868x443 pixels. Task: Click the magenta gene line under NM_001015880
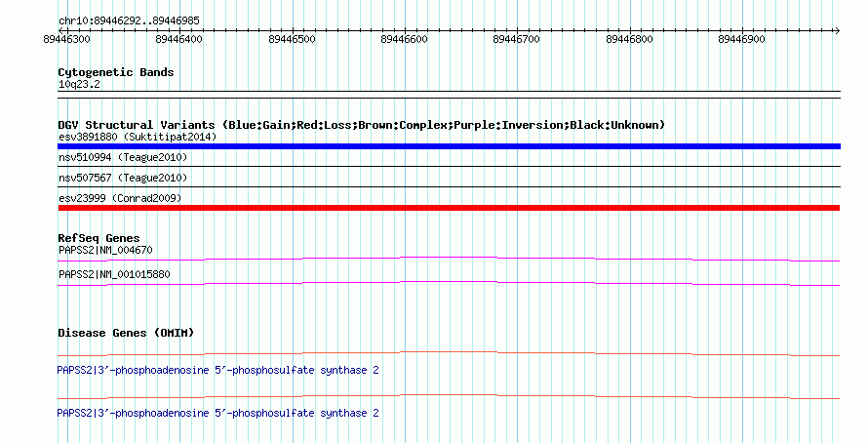pos(449,282)
